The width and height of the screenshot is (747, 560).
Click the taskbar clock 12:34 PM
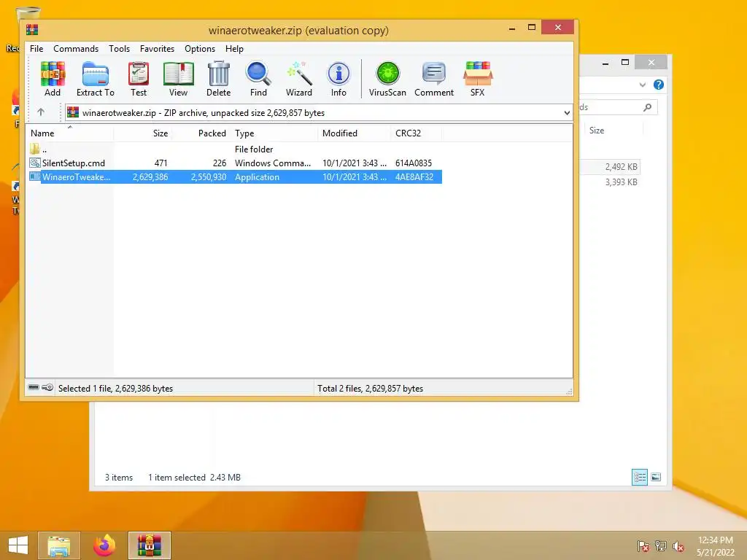pyautogui.click(x=716, y=540)
